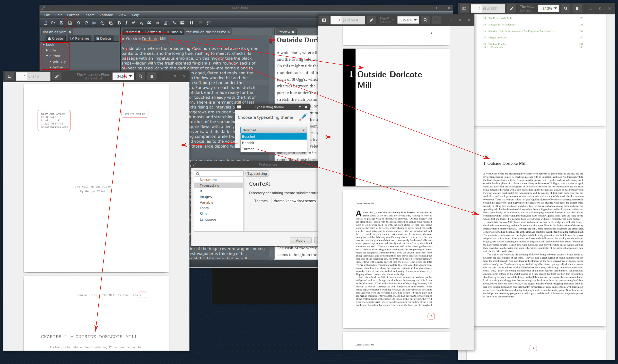Click the Themes directory path field

tap(295, 201)
